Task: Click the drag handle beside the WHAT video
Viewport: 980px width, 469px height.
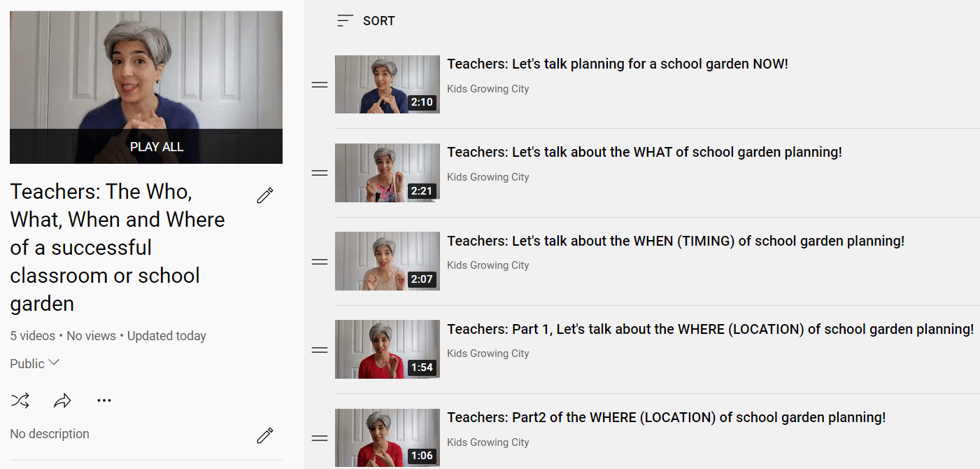Action: tap(320, 173)
